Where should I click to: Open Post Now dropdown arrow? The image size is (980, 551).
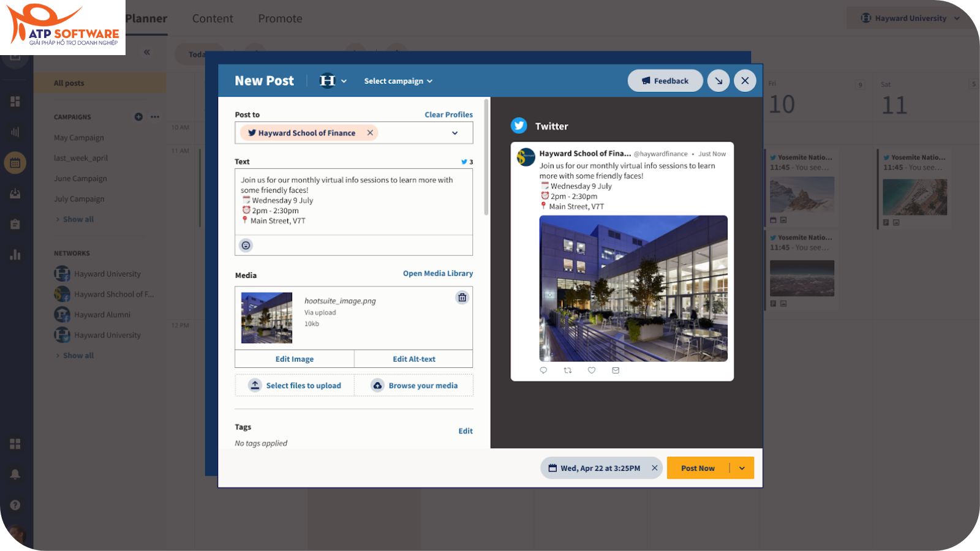(x=742, y=468)
